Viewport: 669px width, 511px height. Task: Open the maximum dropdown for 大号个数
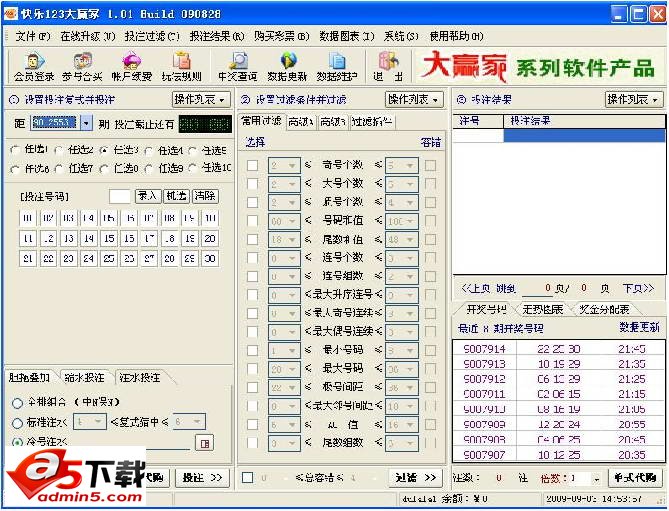click(410, 183)
